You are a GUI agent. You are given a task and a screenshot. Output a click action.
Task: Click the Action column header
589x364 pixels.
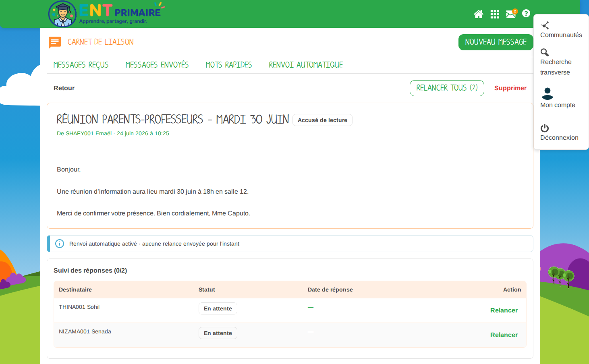pyautogui.click(x=512, y=290)
